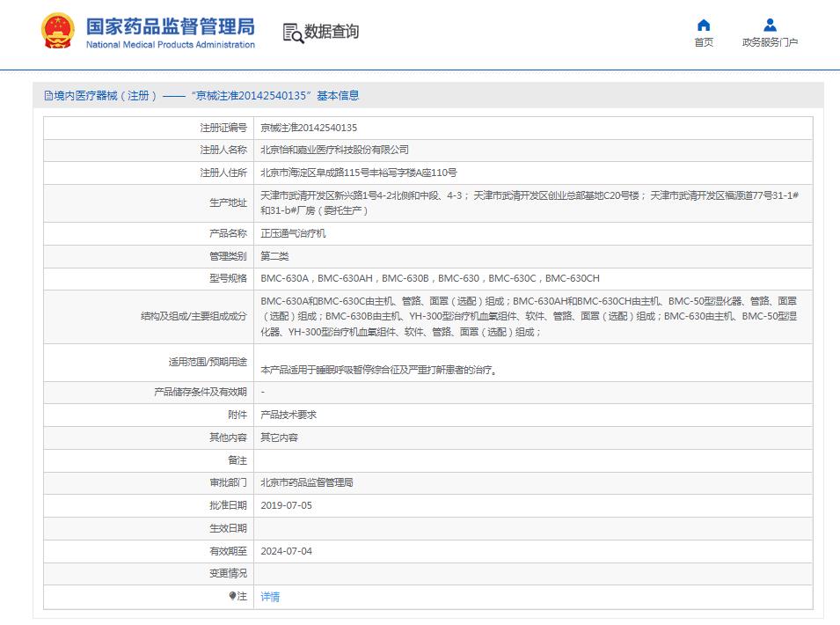Open the 详情 details link

[270, 598]
